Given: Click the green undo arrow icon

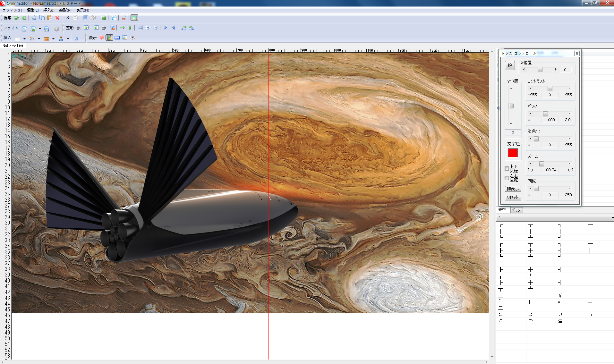Looking at the screenshot, I should click(16, 18).
